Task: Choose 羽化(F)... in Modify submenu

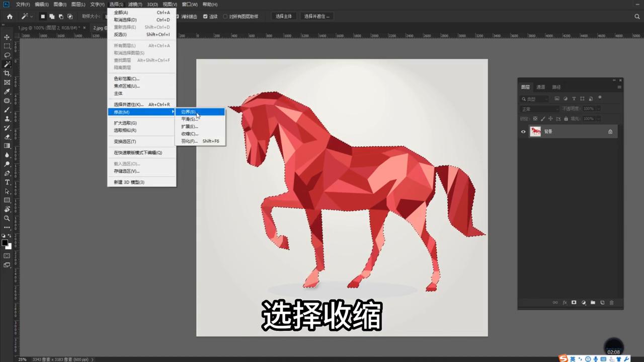Action: coord(200,141)
